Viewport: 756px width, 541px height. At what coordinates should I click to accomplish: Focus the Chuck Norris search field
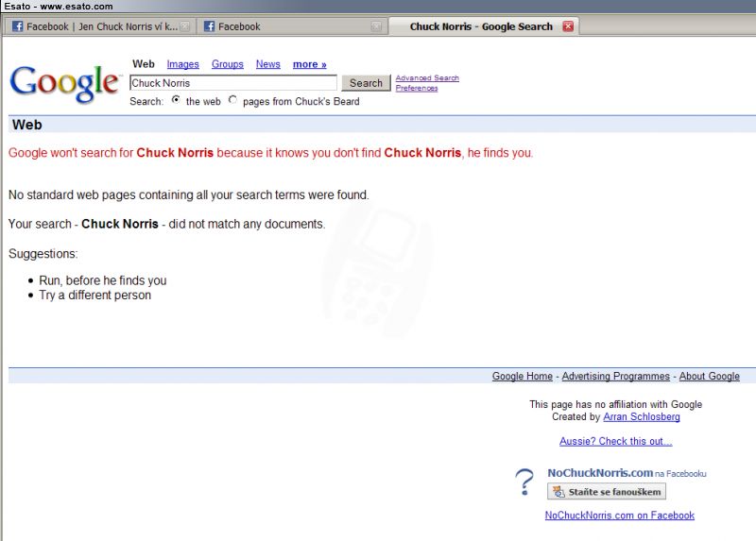(233, 83)
